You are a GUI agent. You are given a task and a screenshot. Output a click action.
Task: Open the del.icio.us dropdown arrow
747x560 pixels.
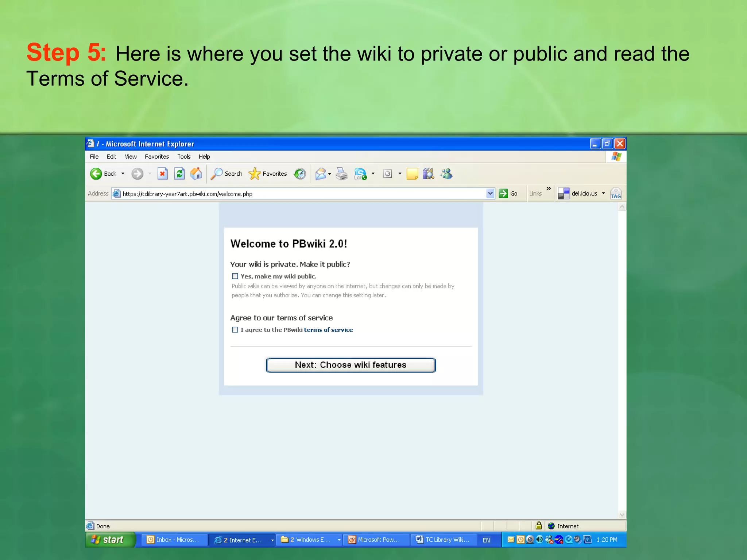tap(603, 193)
